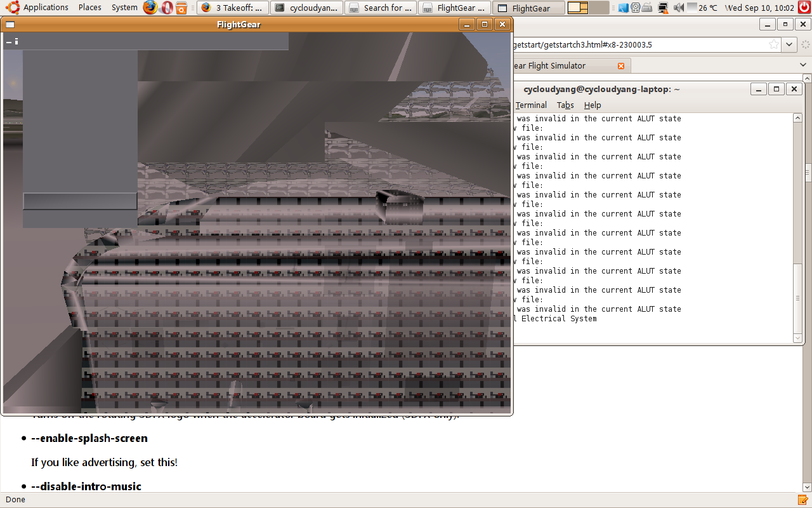This screenshot has height=508, width=812.
Task: Click the terminal scrollbar up arrow
Action: pos(797,118)
